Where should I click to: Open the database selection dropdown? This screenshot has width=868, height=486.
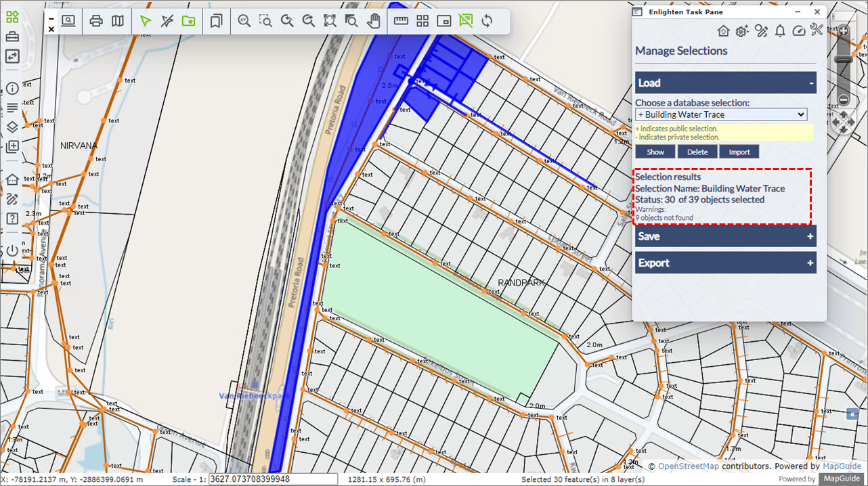pyautogui.click(x=721, y=114)
